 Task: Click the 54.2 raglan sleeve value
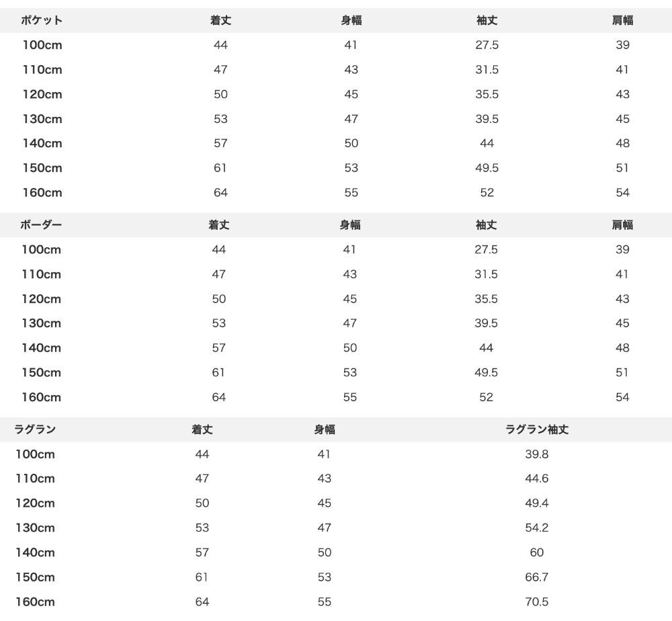click(x=536, y=528)
